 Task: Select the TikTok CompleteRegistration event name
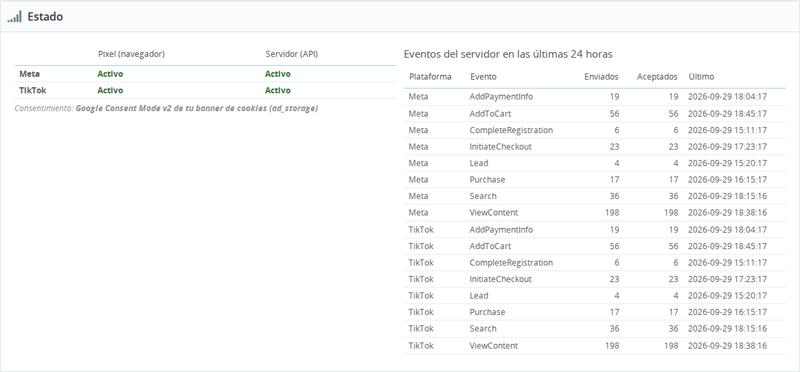pos(511,263)
